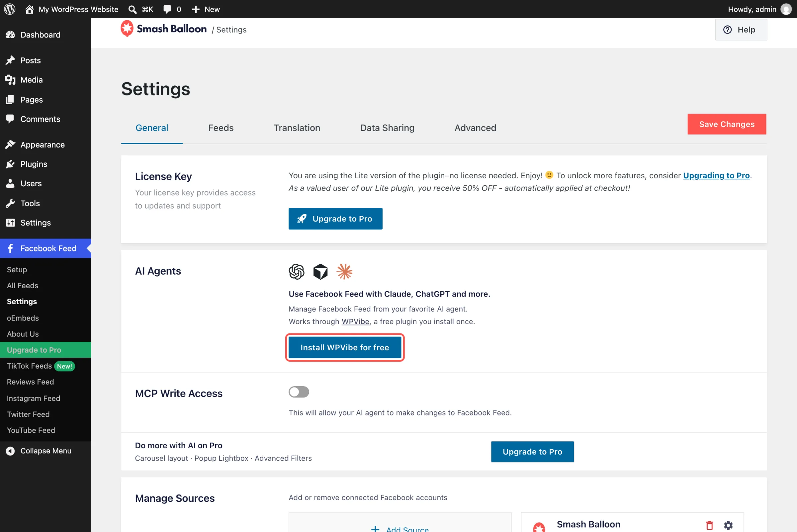Open the Data Sharing tab
This screenshot has width=797, height=532.
(x=387, y=128)
